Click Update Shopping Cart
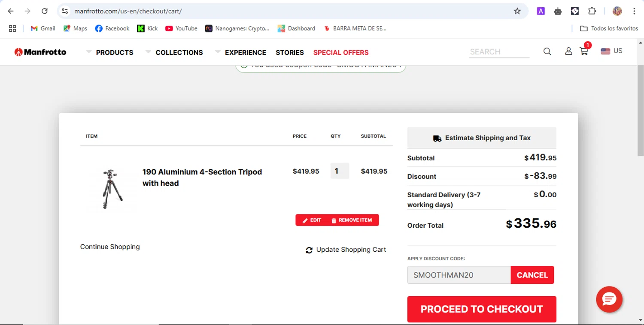644x325 pixels. click(346, 250)
